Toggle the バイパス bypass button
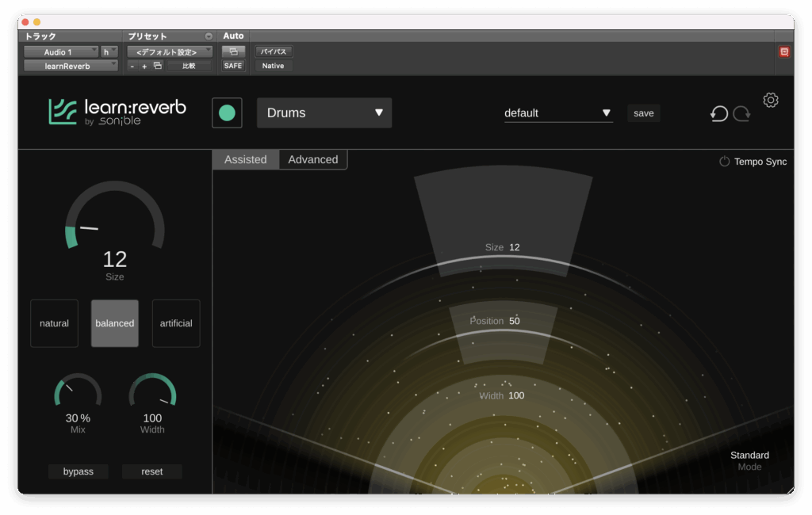 (274, 51)
